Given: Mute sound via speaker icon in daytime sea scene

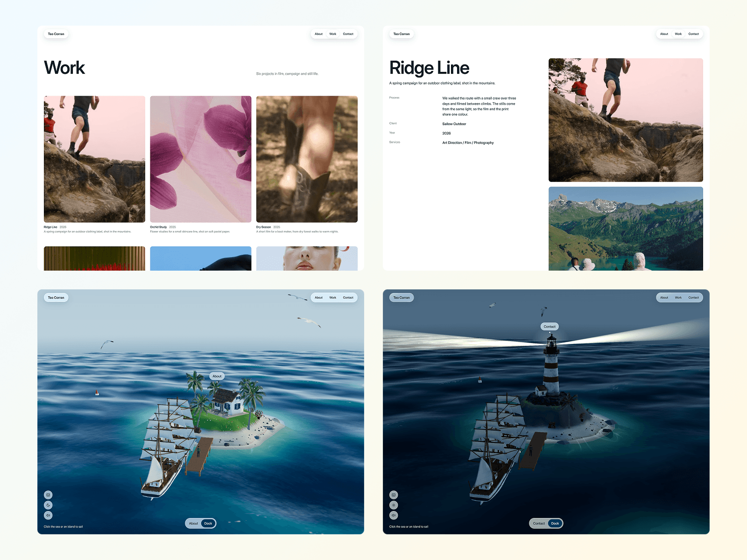Looking at the screenshot, I should tap(48, 515).
